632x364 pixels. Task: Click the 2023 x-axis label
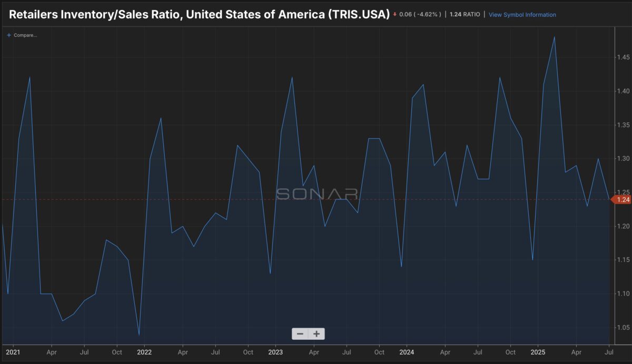(275, 352)
